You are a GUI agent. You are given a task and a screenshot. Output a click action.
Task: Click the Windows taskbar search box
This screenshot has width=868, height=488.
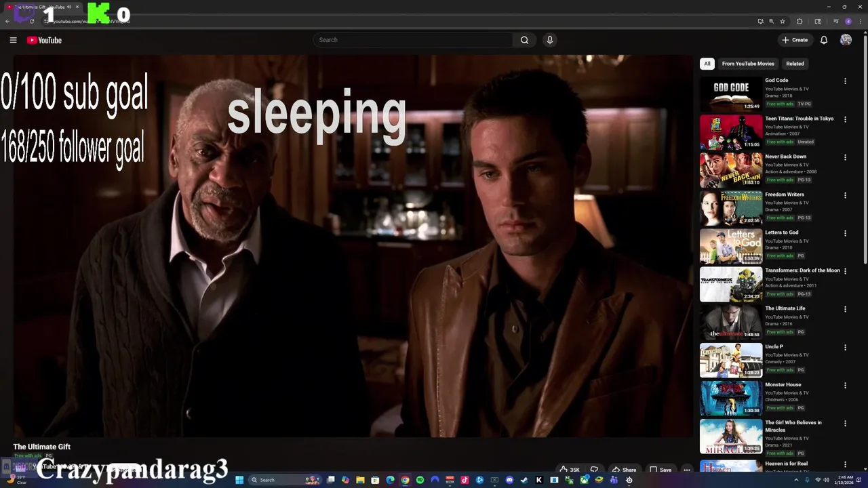tap(283, 480)
